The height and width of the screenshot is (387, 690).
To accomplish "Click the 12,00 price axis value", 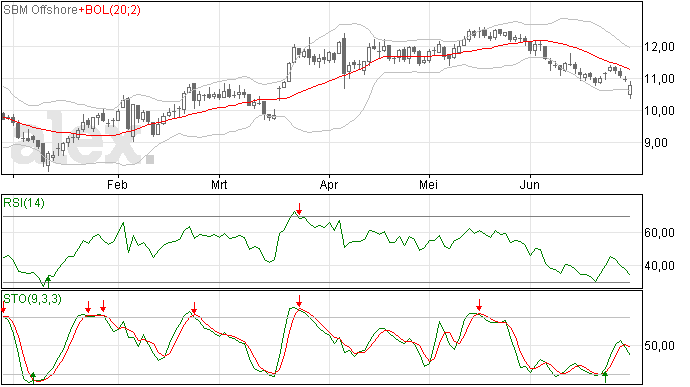I will (x=659, y=47).
